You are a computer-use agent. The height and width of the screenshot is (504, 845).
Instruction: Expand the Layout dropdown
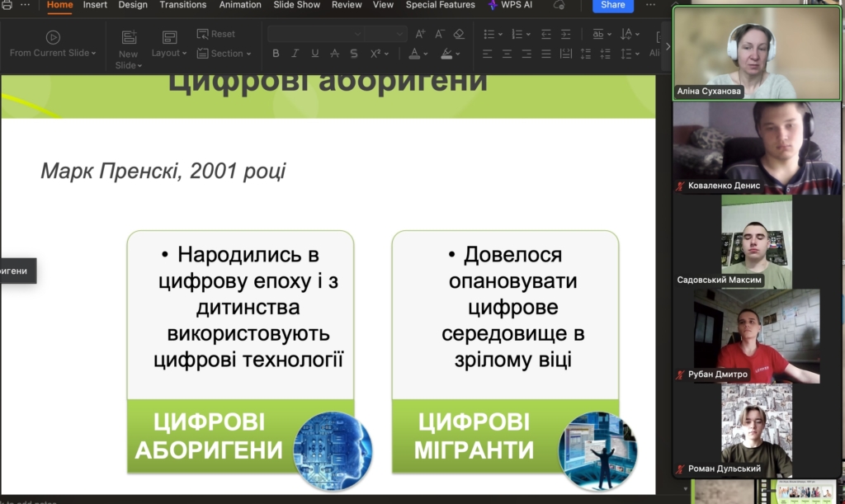(x=170, y=53)
